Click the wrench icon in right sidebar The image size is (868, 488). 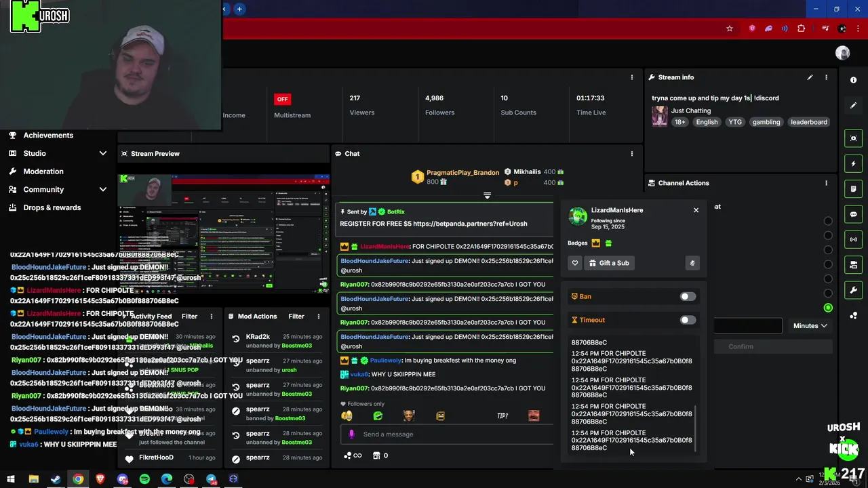tap(853, 290)
